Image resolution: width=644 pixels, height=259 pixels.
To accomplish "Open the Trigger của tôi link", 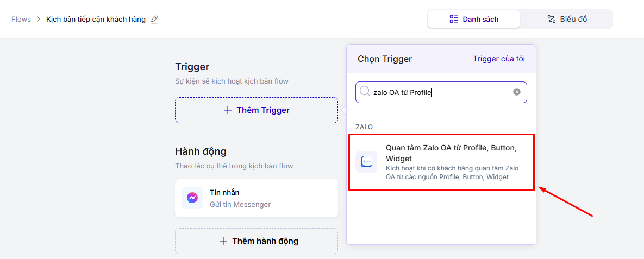I will click(x=498, y=59).
